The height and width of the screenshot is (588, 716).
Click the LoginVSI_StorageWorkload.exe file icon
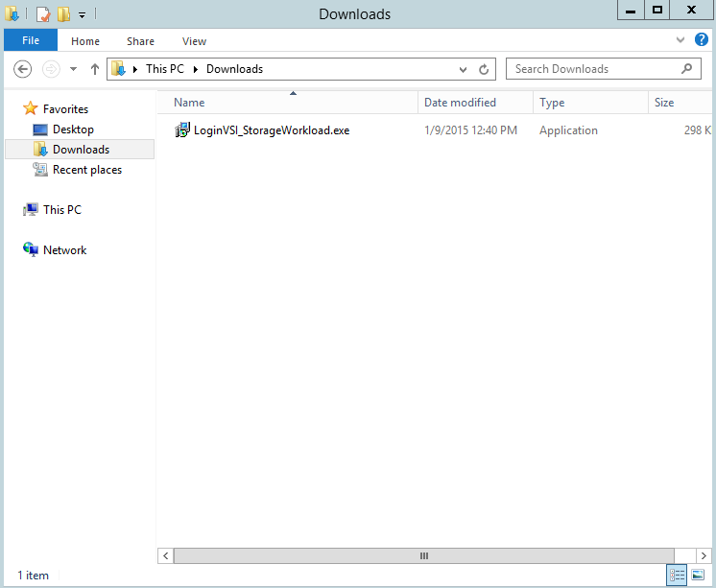[x=182, y=130]
